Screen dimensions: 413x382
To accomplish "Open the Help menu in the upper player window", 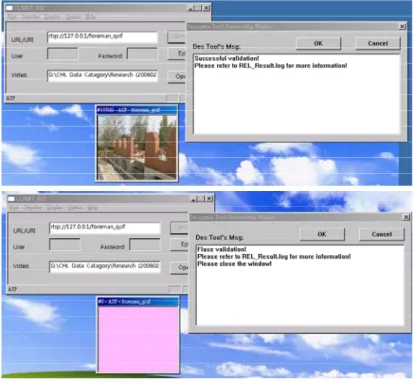I will [x=90, y=16].
